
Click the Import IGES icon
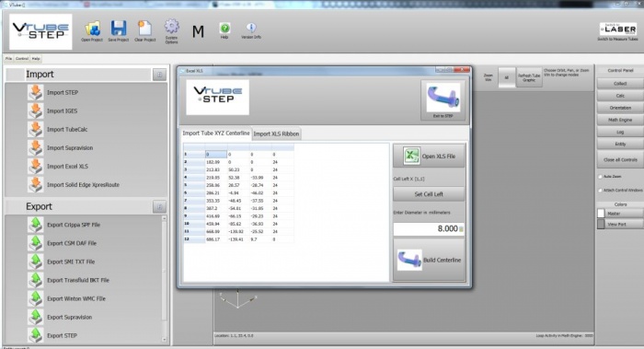36,111
